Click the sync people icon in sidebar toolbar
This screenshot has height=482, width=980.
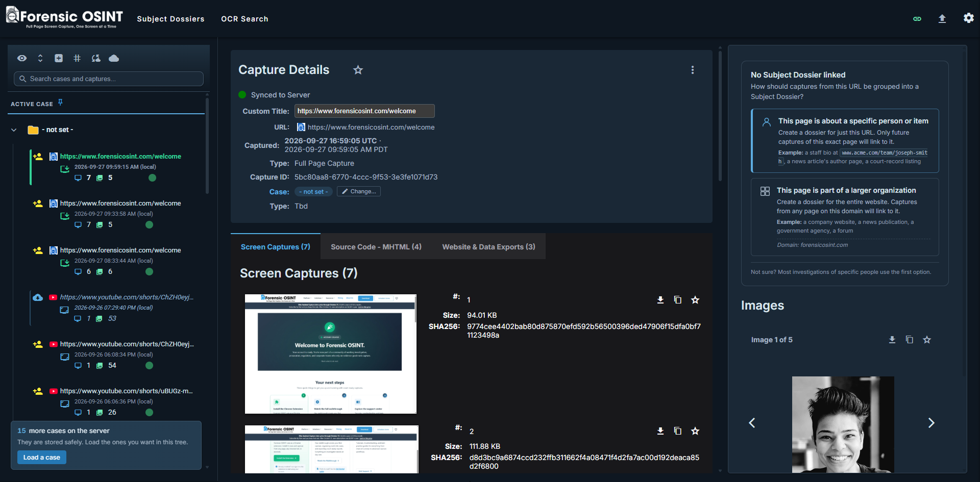(x=96, y=58)
